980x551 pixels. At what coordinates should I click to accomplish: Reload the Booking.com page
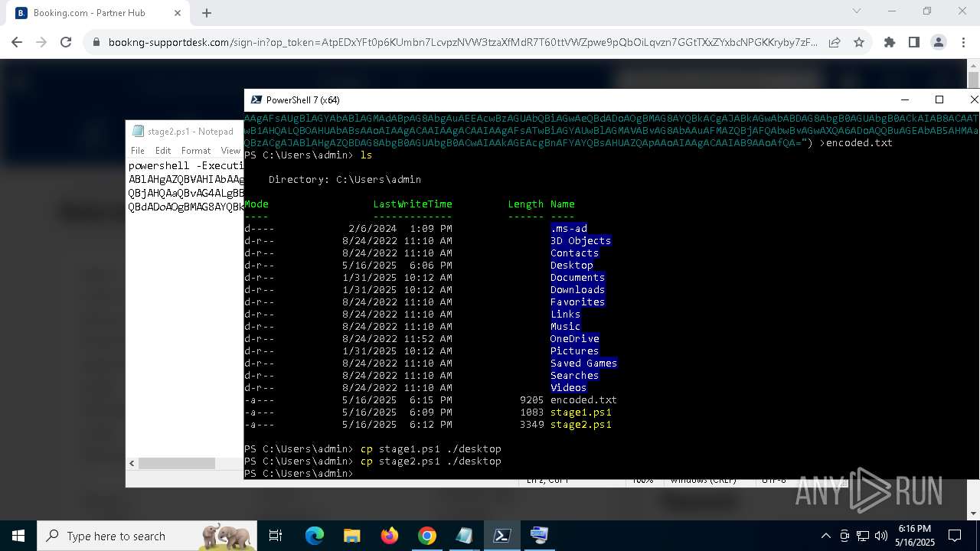[66, 43]
